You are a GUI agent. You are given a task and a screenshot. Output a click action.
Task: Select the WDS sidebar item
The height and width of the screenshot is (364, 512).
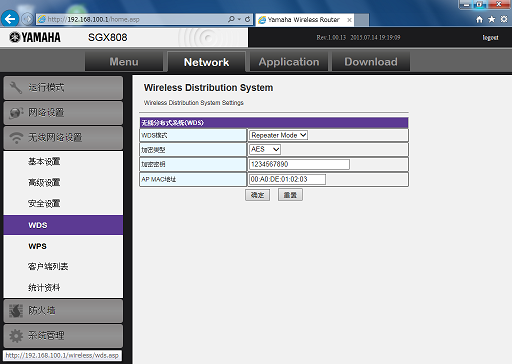coord(63,225)
